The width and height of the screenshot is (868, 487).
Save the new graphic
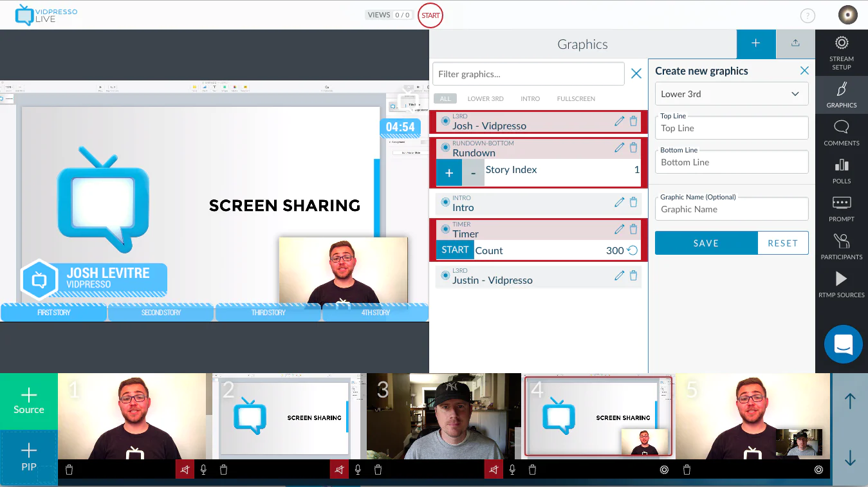point(706,243)
